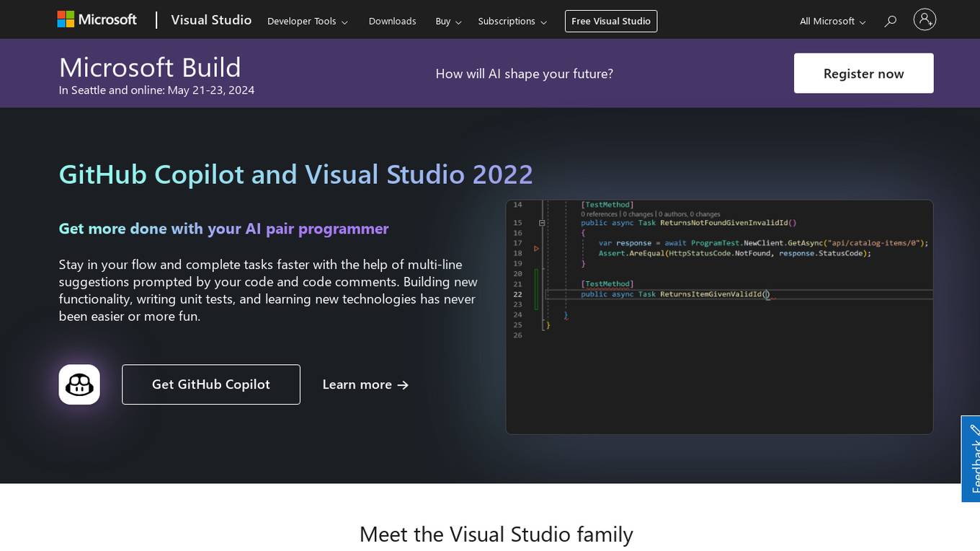980x551 pixels.
Task: Open the Feedback side tab
Action: (x=971, y=459)
